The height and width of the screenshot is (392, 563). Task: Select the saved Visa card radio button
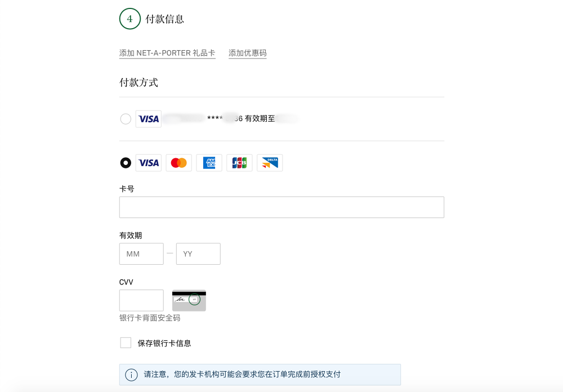tap(126, 119)
